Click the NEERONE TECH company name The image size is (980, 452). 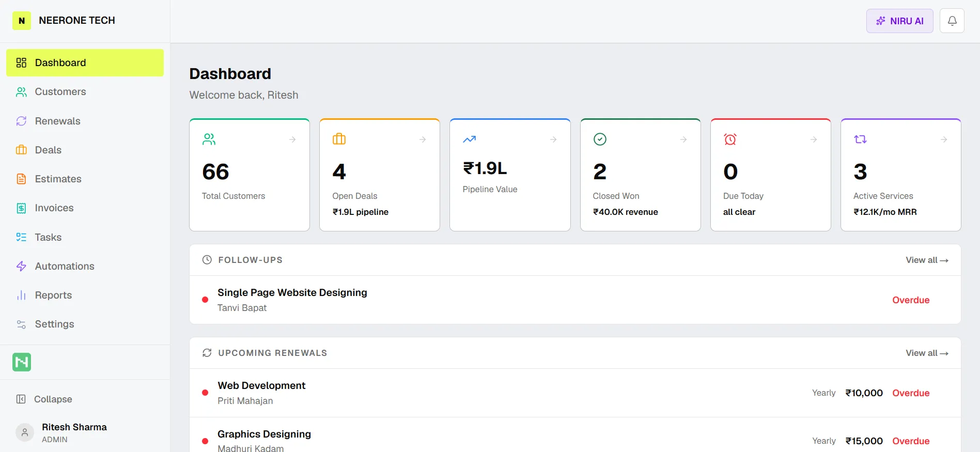click(x=77, y=21)
